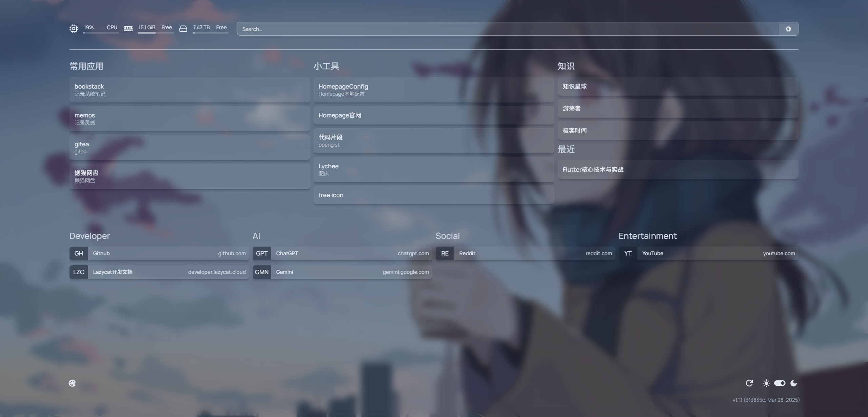The image size is (868, 417).
Task: Open the gitea service card
Action: point(190,148)
